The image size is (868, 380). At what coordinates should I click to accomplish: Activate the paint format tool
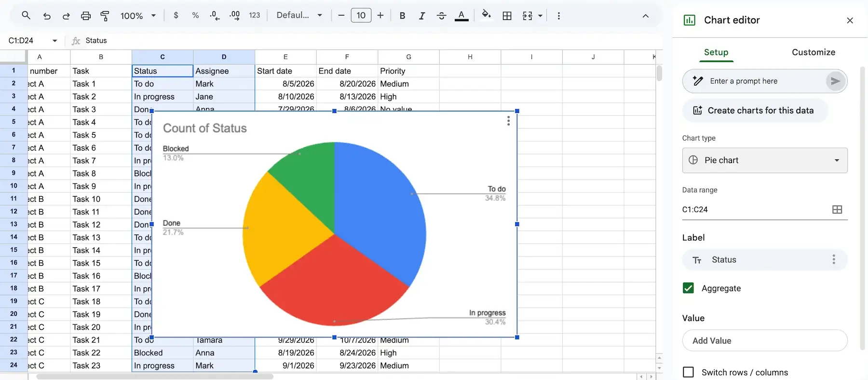click(x=105, y=15)
